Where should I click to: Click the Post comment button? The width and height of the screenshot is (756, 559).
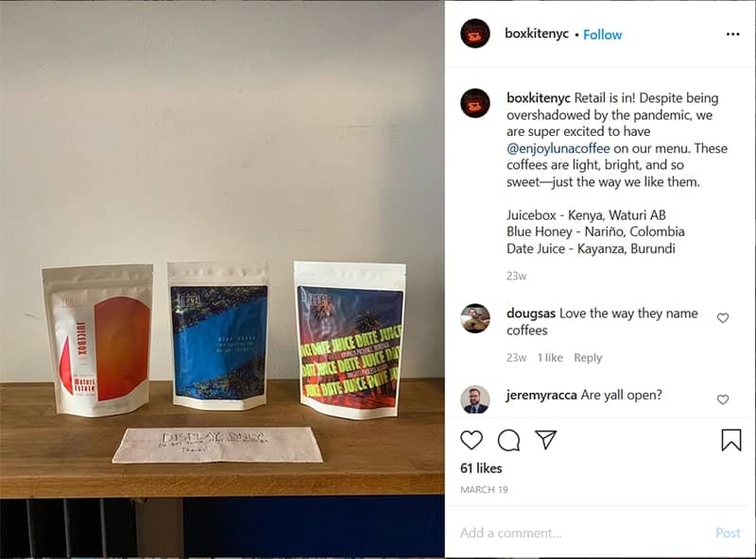[x=728, y=533]
